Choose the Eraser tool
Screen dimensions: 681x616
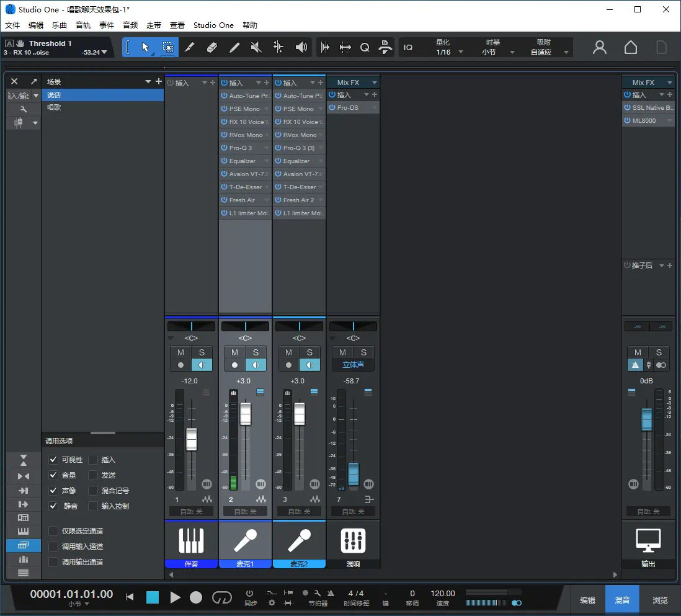[212, 47]
